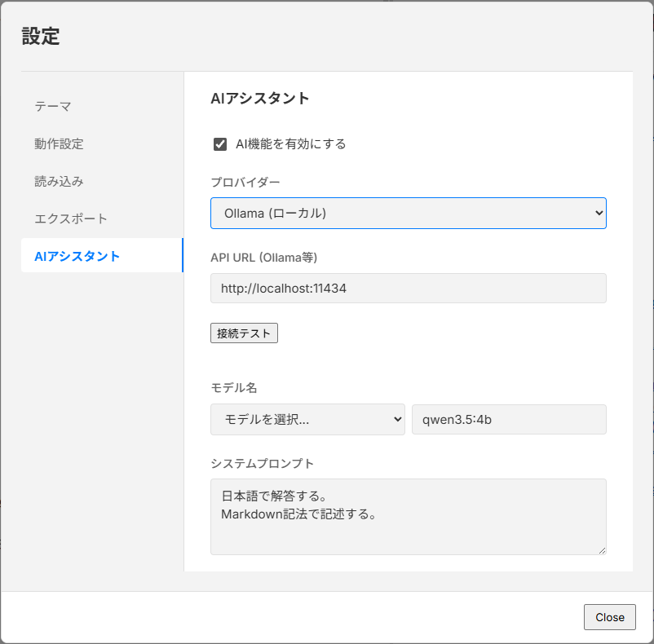Click the モデル名 label

tap(233, 388)
